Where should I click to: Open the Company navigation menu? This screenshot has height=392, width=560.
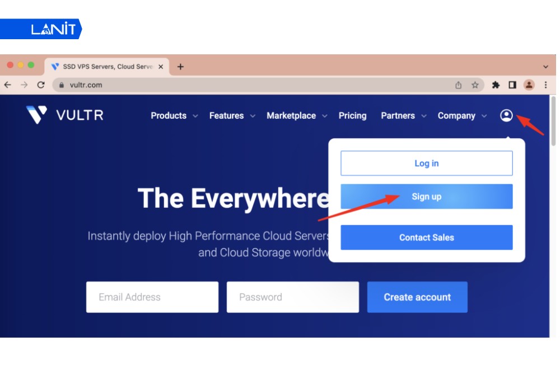click(x=462, y=115)
